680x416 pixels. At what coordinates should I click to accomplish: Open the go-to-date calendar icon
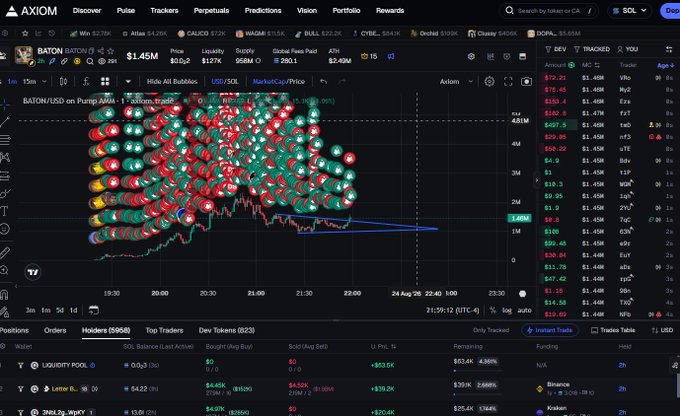coord(94,310)
